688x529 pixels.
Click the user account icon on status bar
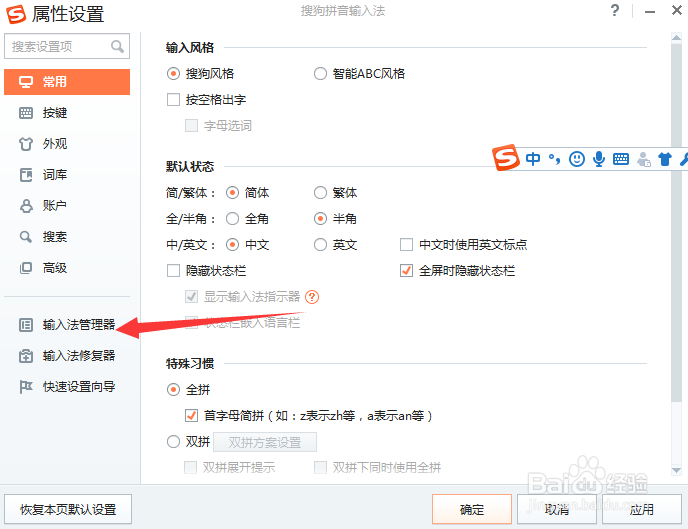643,159
